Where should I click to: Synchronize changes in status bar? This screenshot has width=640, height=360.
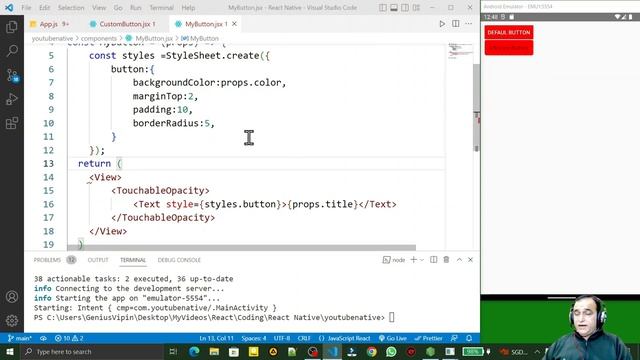click(43, 338)
